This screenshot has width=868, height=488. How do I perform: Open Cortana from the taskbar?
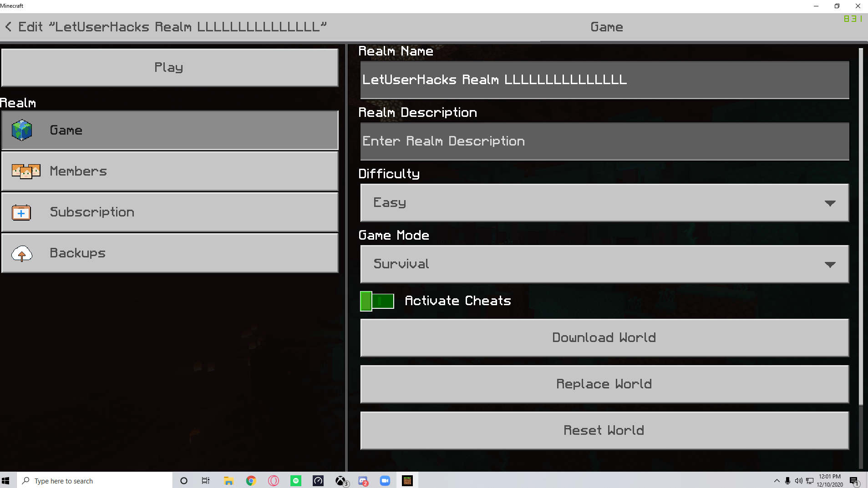(x=184, y=481)
